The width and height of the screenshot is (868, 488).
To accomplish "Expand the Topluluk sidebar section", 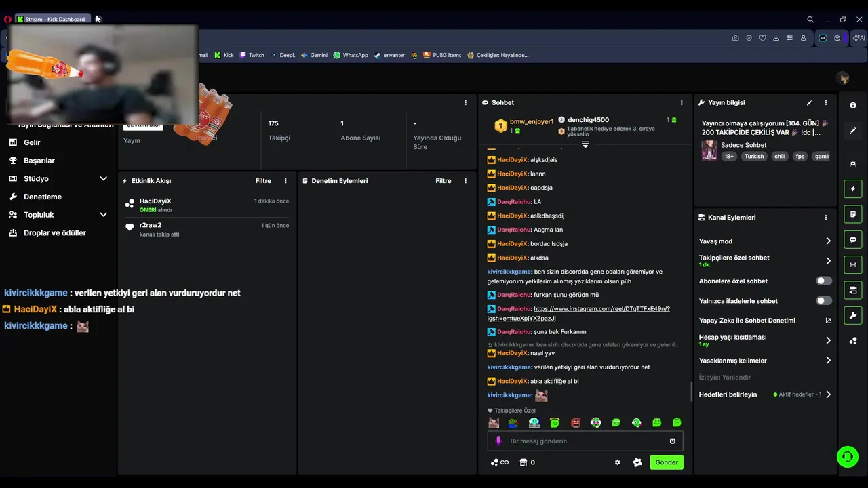I will tap(103, 214).
